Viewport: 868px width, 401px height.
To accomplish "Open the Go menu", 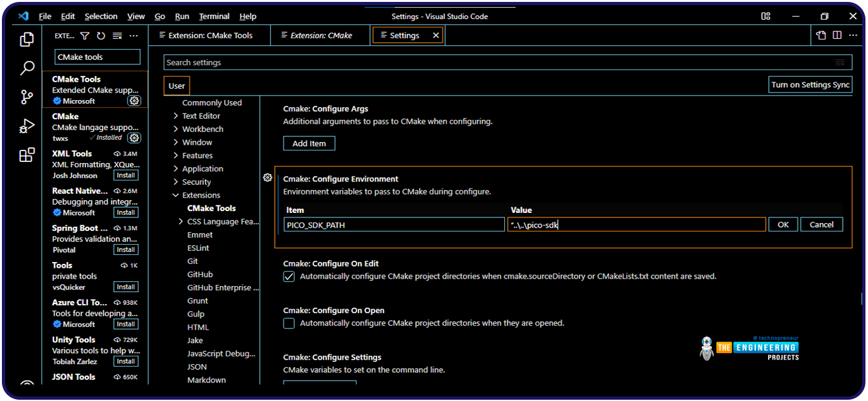I will click(160, 16).
